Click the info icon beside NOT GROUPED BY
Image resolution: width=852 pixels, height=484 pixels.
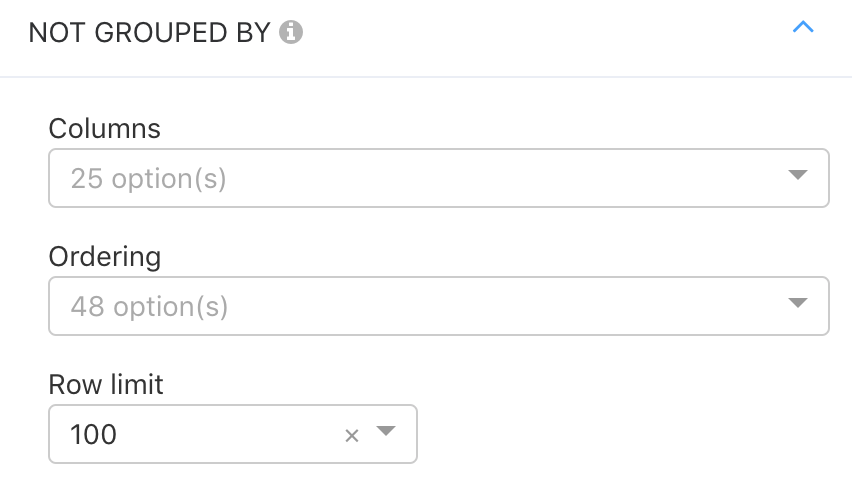click(291, 32)
